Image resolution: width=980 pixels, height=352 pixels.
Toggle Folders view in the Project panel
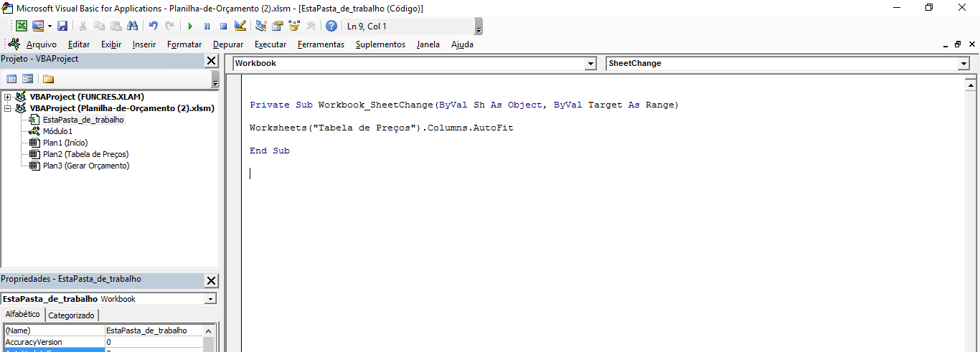coord(48,79)
